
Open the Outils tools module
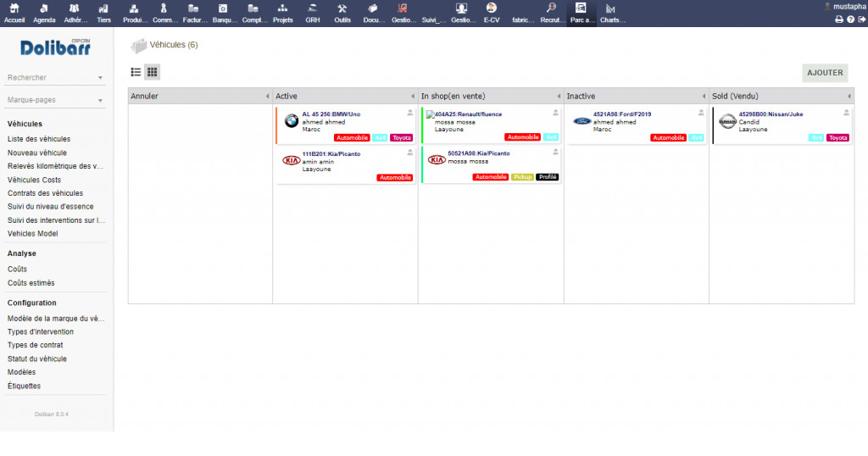click(342, 14)
